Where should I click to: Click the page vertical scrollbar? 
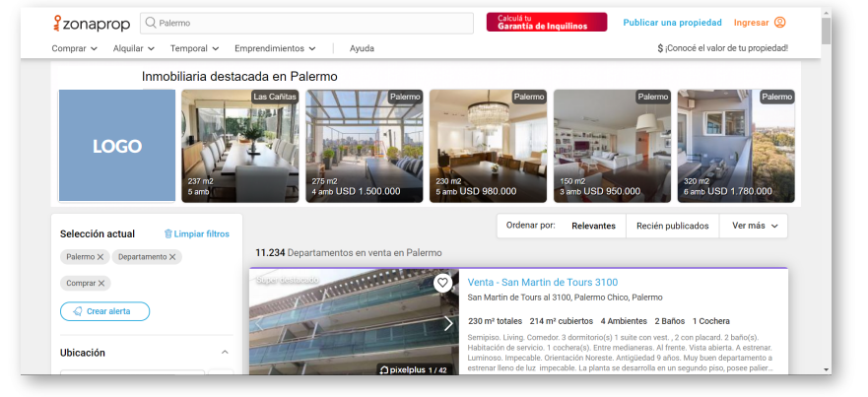tap(827, 31)
